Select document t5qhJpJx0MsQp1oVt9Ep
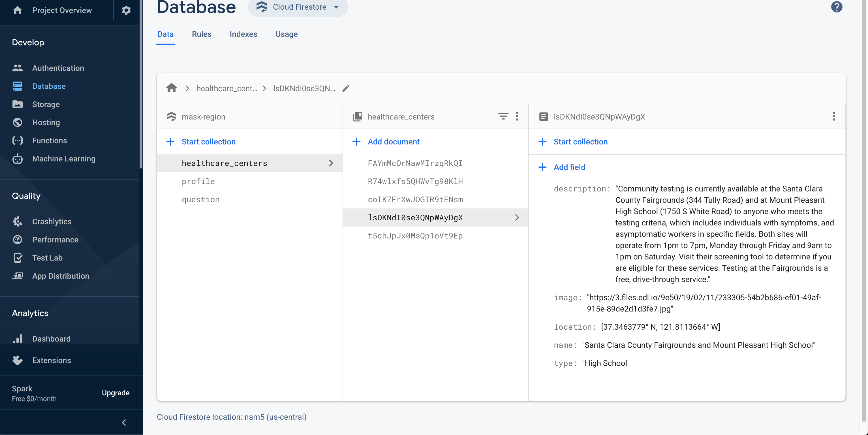Viewport: 868px width, 435px height. [415, 236]
